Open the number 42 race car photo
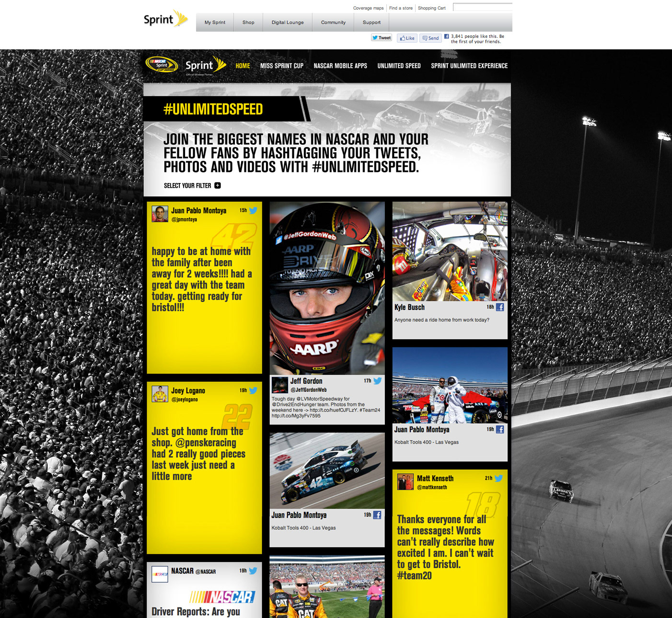 pyautogui.click(x=327, y=471)
